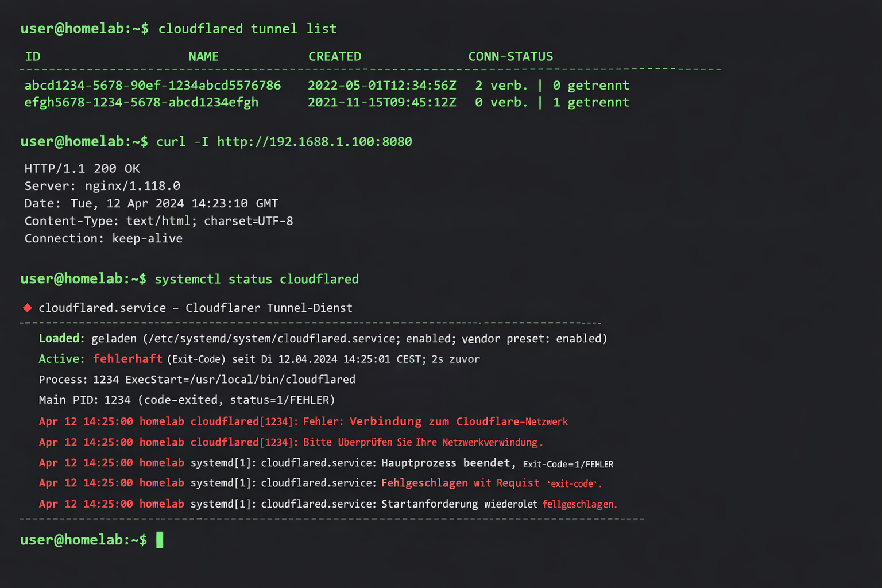Click log line 'Bitte Überprüfen Sie Ihre Netzwerkverwindung'
882x588 pixels.
(x=291, y=442)
